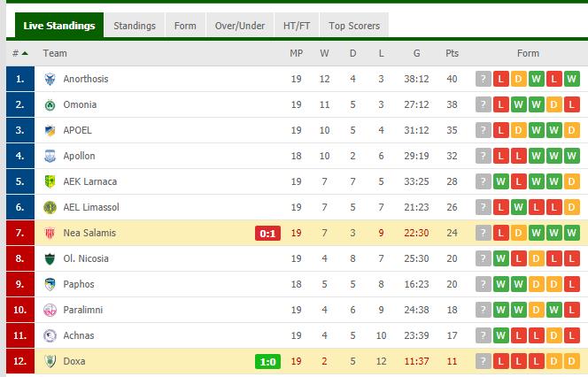The image size is (588, 377).
Task: Select the HT/FT tab
Action: (297, 26)
